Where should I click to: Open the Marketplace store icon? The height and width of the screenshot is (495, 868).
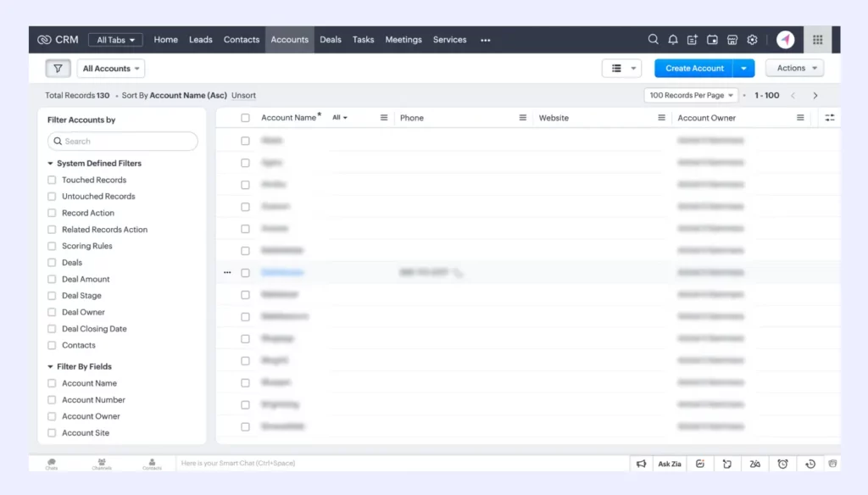[731, 39]
